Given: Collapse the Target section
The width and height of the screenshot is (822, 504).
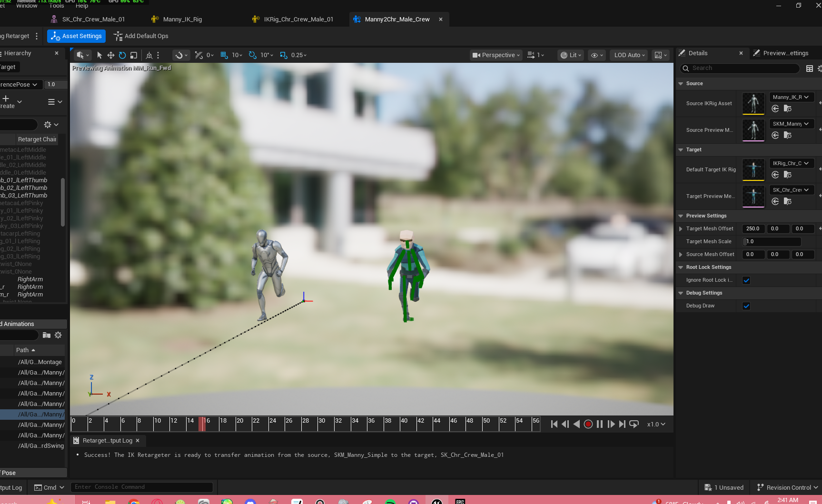Looking at the screenshot, I should tap(681, 150).
